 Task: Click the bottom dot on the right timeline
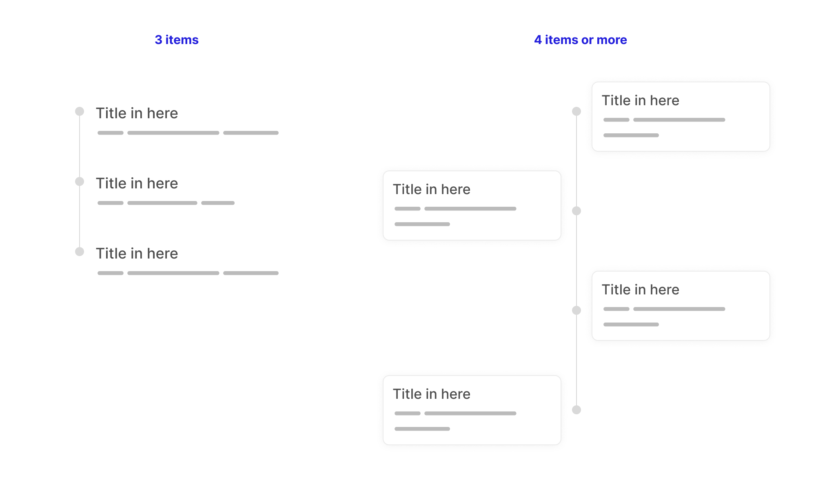tap(576, 410)
